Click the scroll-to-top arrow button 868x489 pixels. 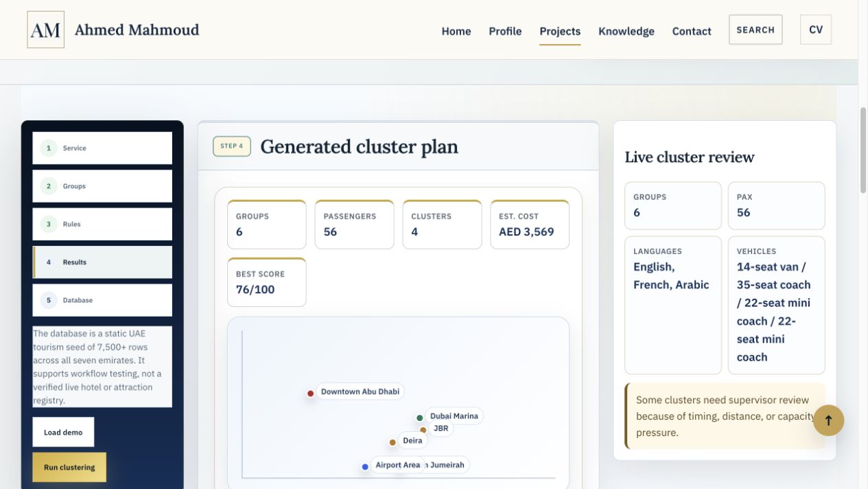pyautogui.click(x=828, y=420)
